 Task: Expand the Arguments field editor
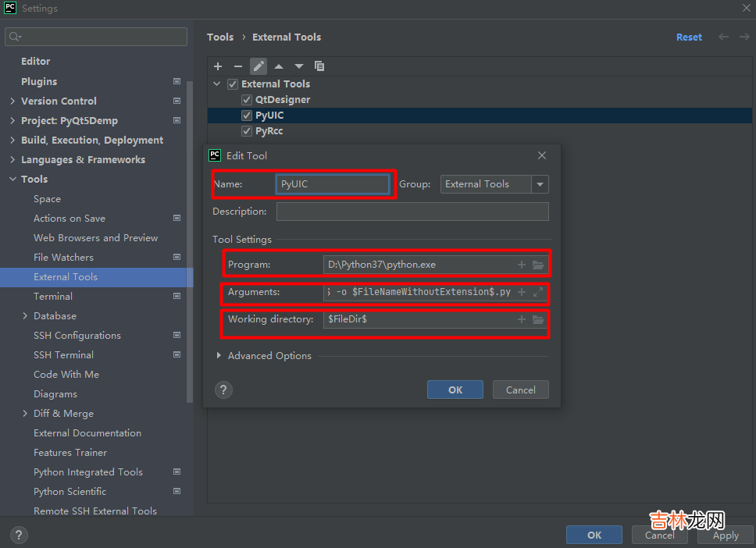tap(538, 292)
